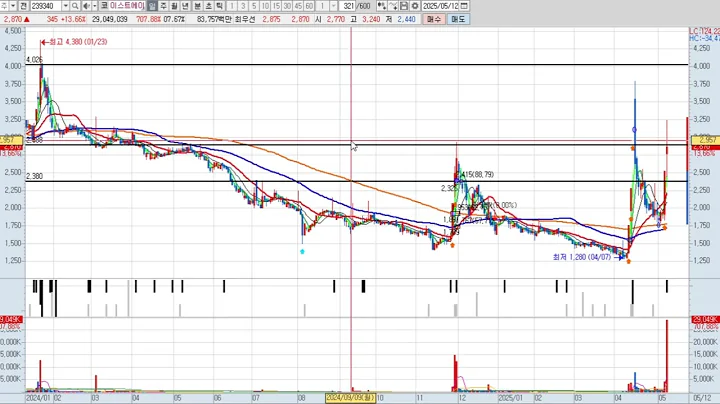
Task: Click the 4,026 horizontal line label
Action: click(x=34, y=60)
